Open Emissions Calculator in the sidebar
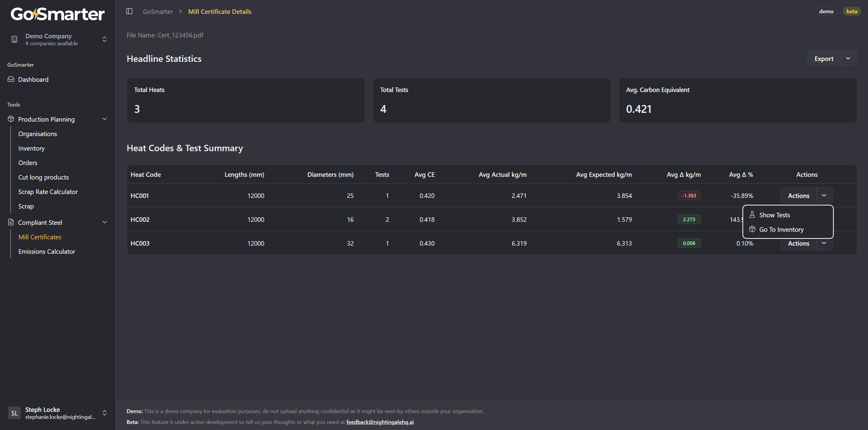 point(46,251)
